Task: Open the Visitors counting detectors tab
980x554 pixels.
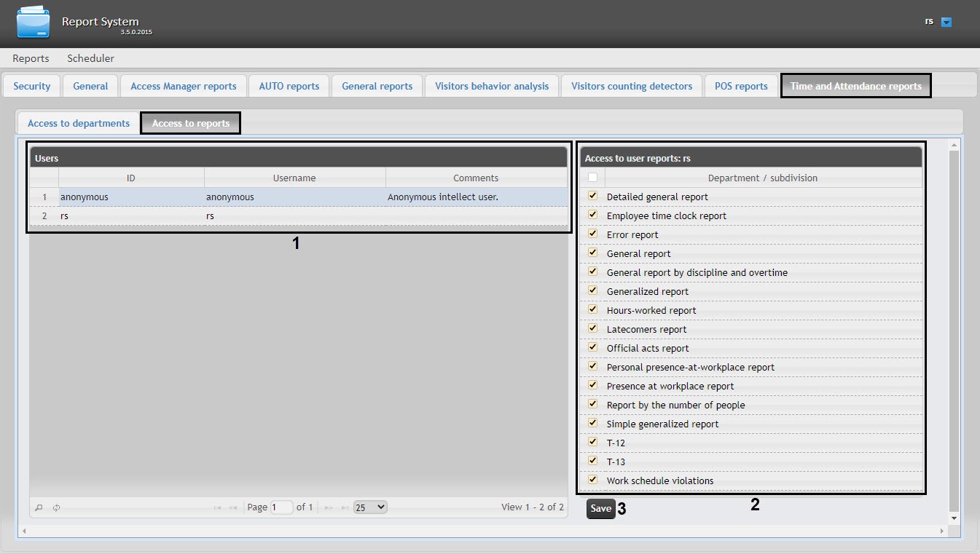Action: pyautogui.click(x=632, y=86)
